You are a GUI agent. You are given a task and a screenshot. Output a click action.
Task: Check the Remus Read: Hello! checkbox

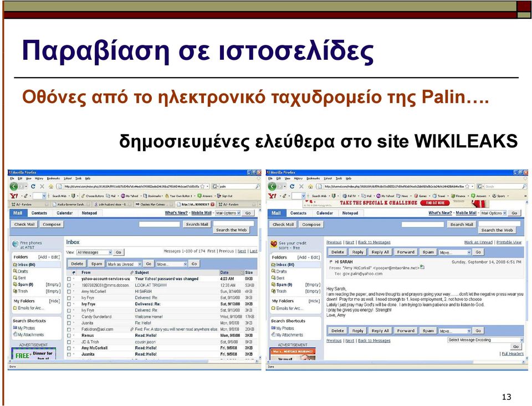69,336
